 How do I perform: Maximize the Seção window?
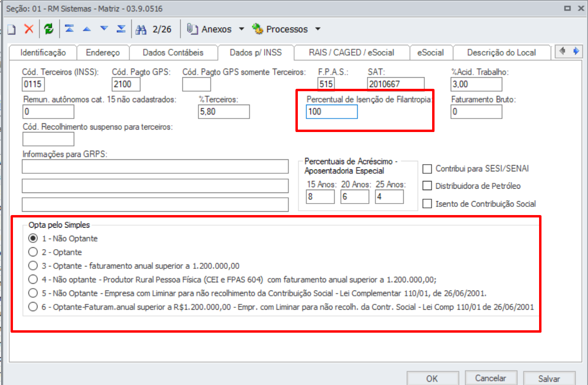point(567,8)
